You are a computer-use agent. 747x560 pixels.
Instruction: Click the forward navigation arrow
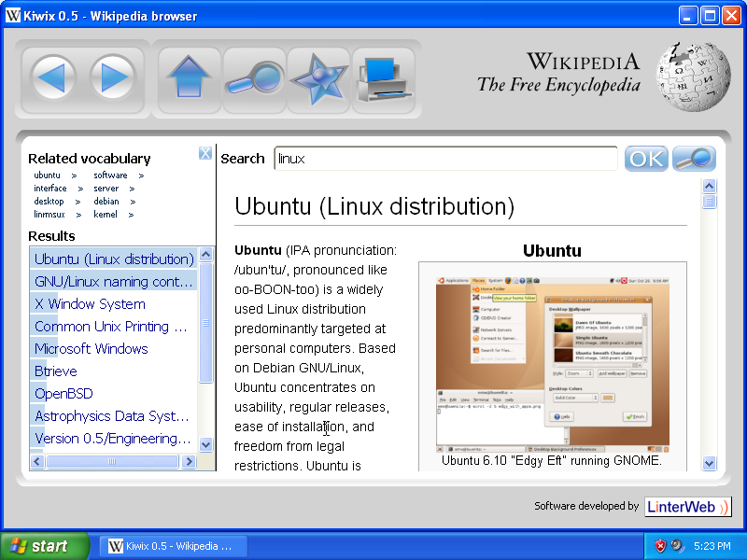pyautogui.click(x=117, y=77)
